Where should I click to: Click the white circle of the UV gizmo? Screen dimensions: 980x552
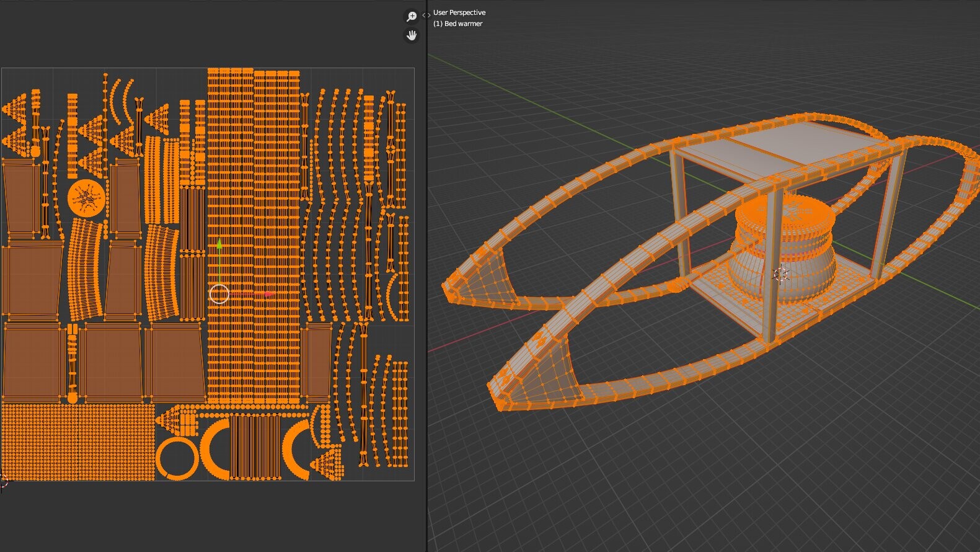219,294
